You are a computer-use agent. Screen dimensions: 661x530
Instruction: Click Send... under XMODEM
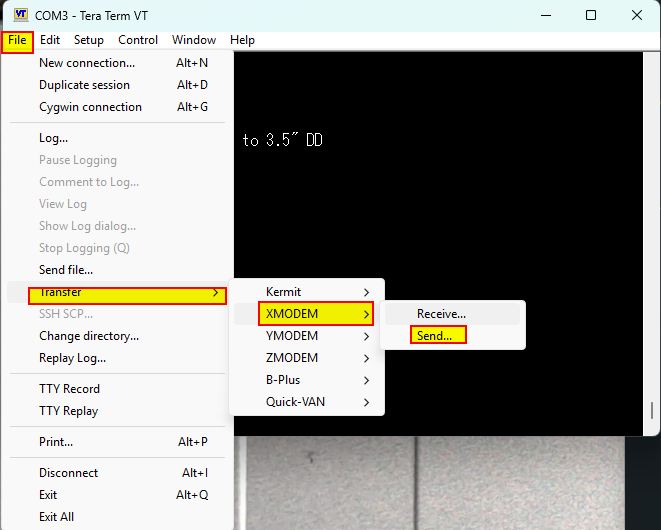coord(435,336)
